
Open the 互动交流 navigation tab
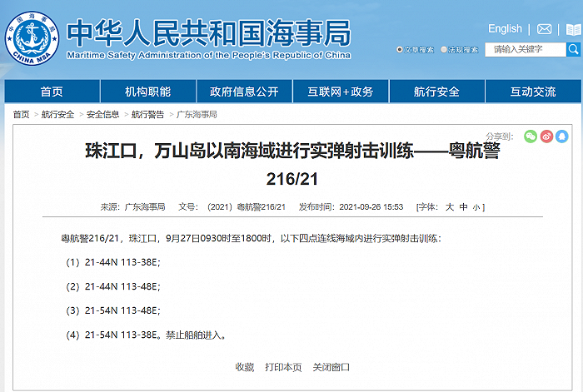(533, 92)
